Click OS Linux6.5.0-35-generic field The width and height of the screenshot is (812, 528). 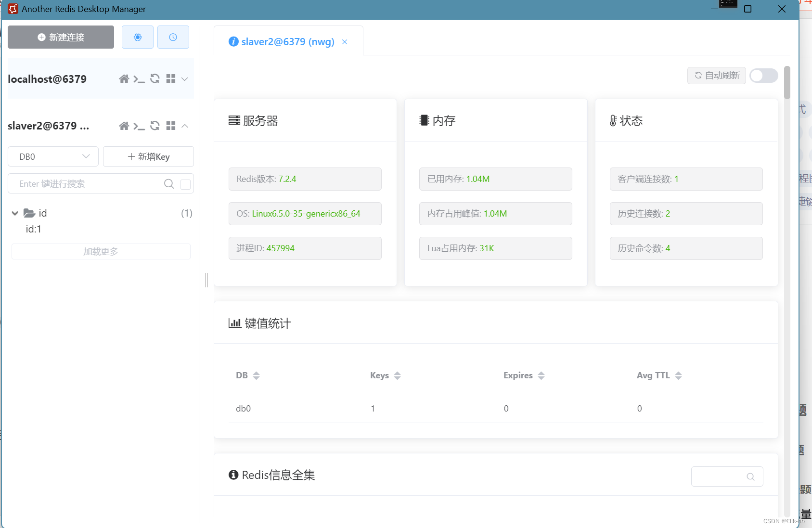(x=305, y=214)
